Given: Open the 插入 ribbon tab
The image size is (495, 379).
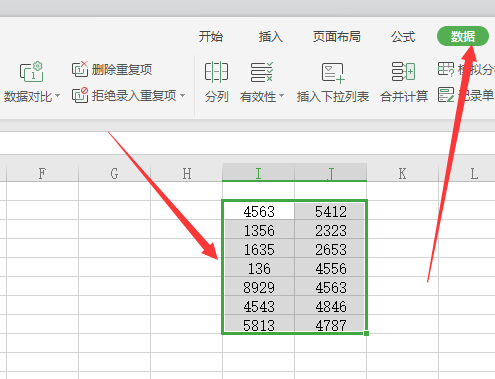Looking at the screenshot, I should coord(271,36).
